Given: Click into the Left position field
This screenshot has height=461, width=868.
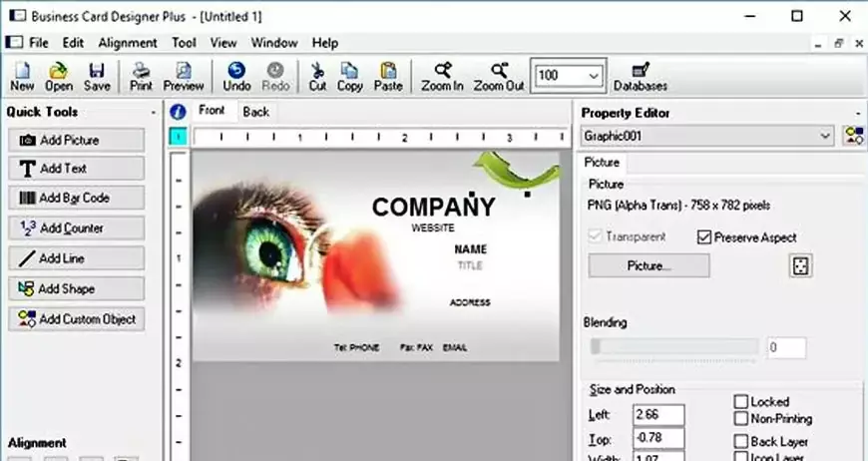Looking at the screenshot, I should [657, 415].
